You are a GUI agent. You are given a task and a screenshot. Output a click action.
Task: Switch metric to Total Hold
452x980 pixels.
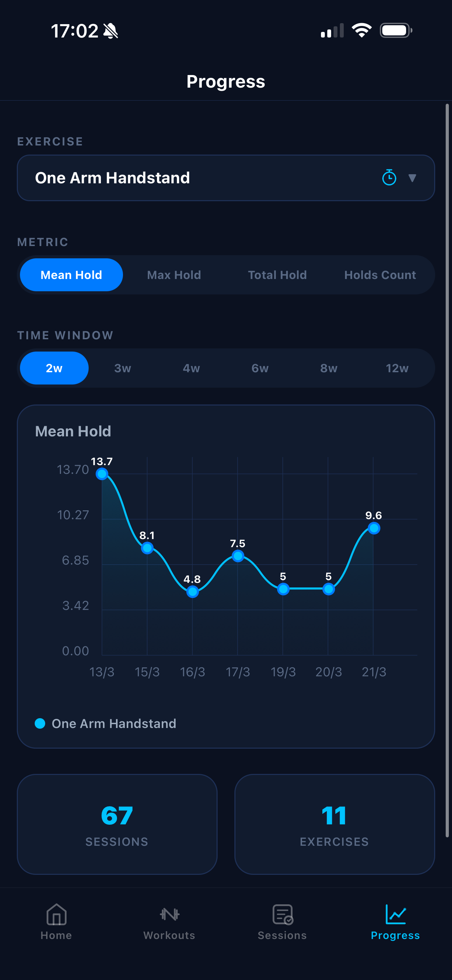pyautogui.click(x=277, y=275)
